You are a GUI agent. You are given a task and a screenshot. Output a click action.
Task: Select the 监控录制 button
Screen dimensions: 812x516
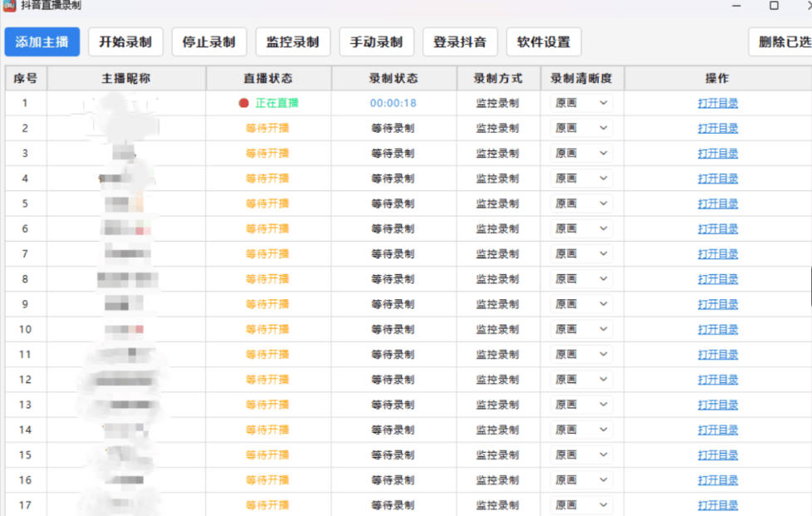coord(292,42)
